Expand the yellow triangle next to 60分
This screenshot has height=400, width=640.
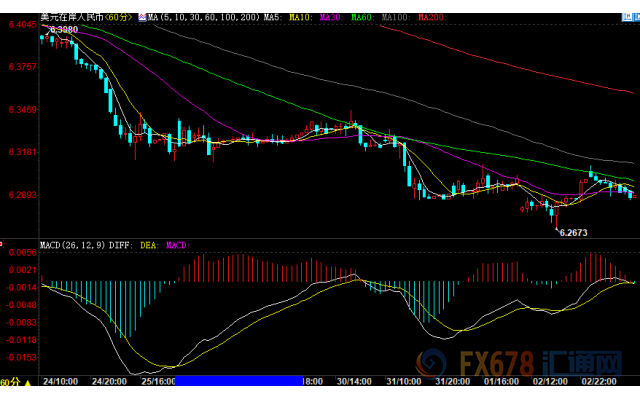point(28,383)
